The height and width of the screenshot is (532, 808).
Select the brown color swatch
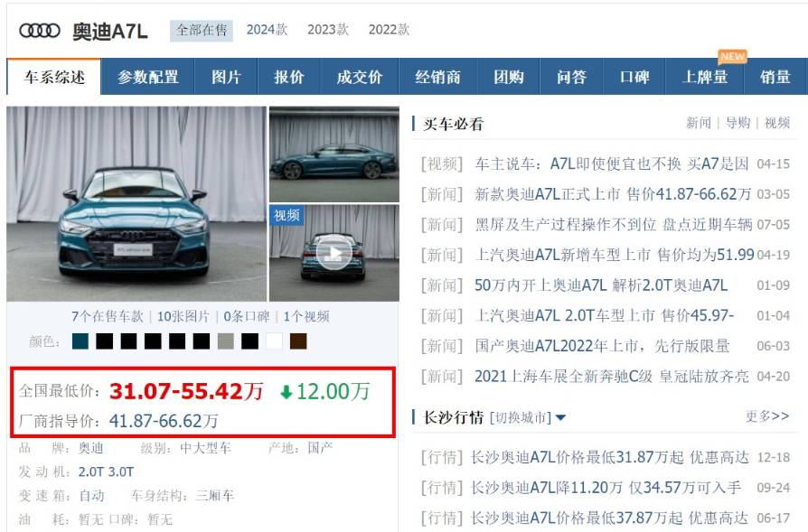click(298, 341)
